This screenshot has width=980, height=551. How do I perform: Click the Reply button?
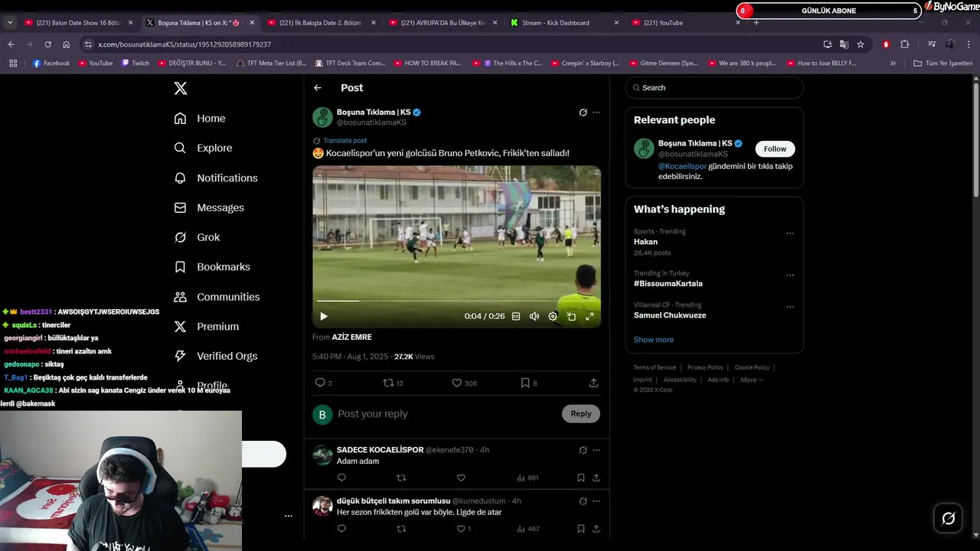point(581,414)
